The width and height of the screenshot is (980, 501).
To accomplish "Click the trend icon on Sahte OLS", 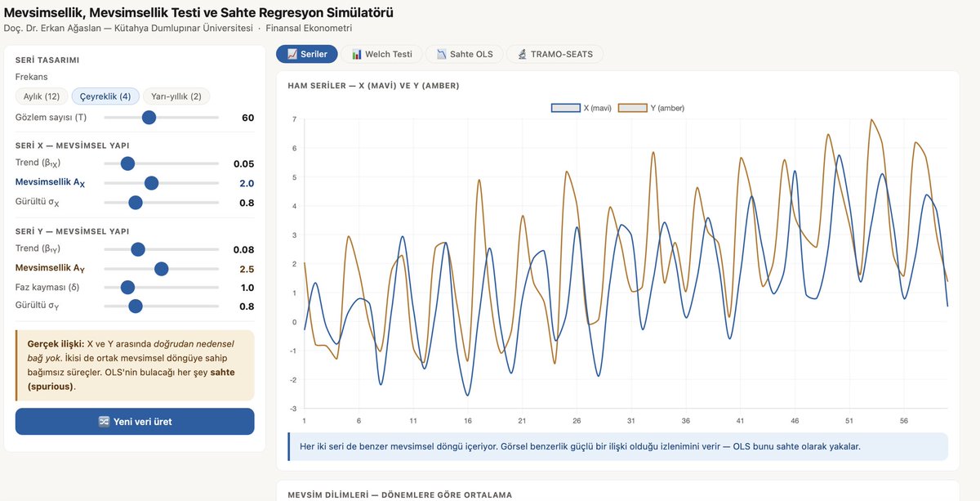I will click(x=442, y=55).
